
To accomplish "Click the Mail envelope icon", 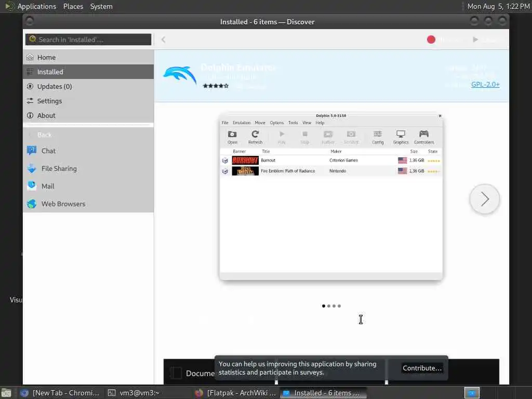I will pos(32,186).
